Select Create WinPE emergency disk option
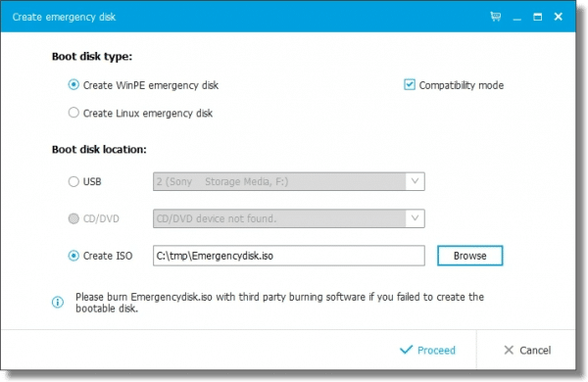The width and height of the screenshot is (588, 382). click(x=73, y=84)
